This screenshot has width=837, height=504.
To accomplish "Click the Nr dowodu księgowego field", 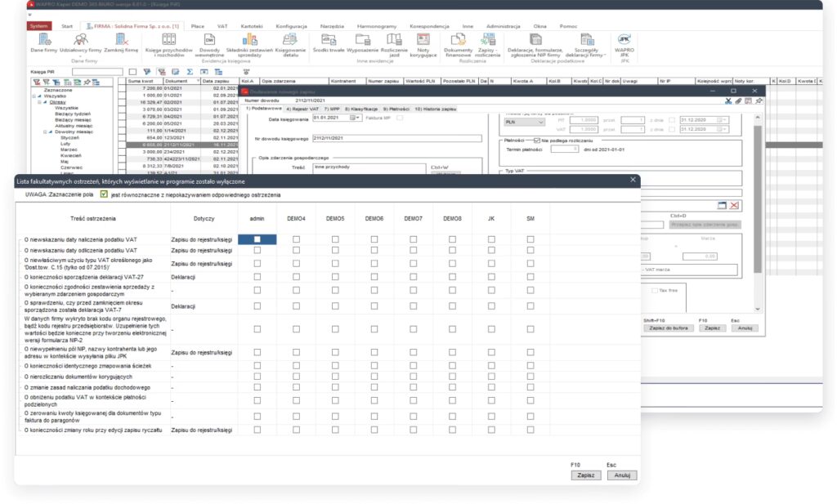I will point(396,138).
